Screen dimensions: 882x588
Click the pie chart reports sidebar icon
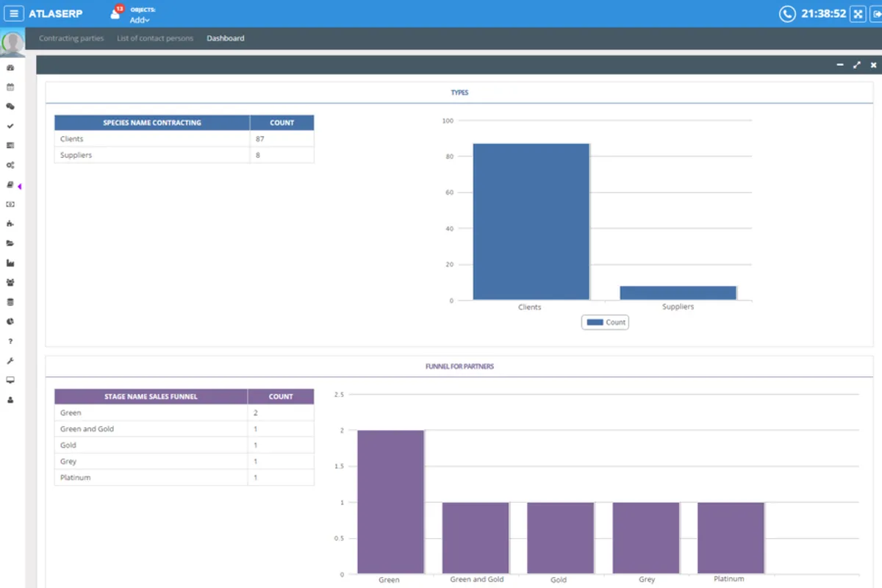tap(10, 321)
